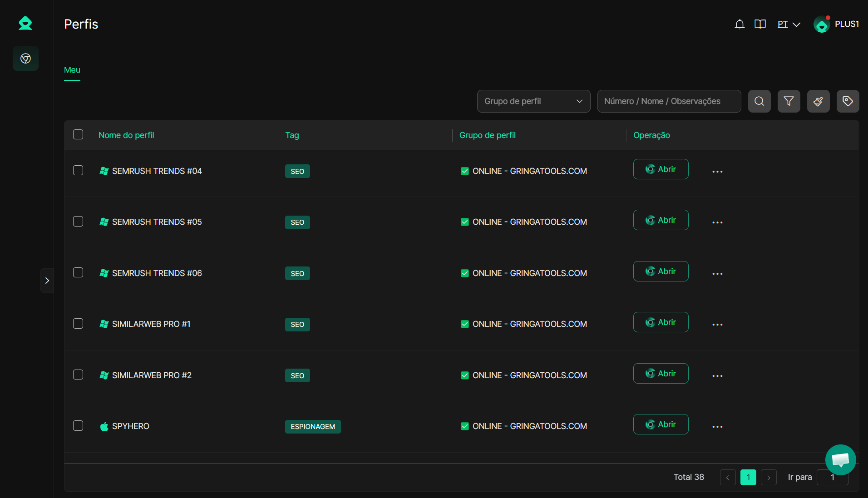
Task: Click the Apple icon beside SPYHERO
Action: pos(104,426)
